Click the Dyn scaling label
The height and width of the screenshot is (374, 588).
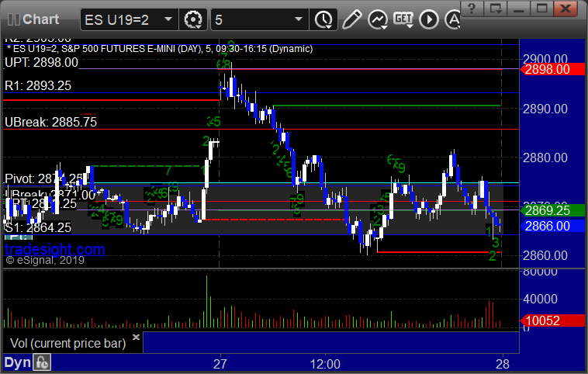[x=17, y=362]
